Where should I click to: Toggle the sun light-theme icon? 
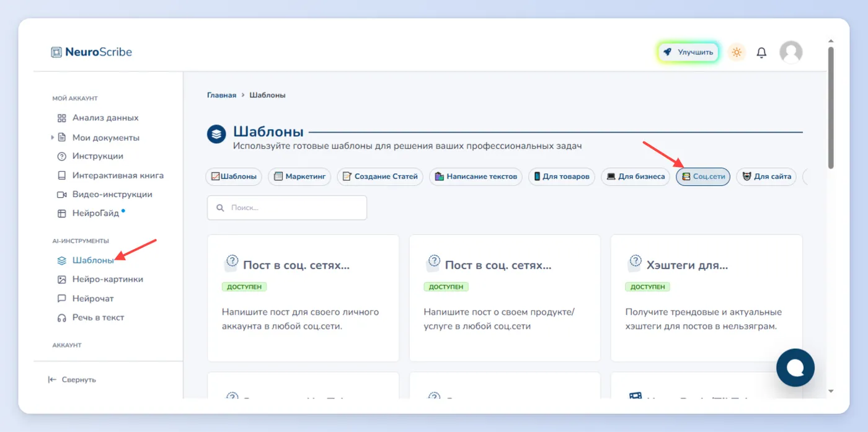[737, 53]
